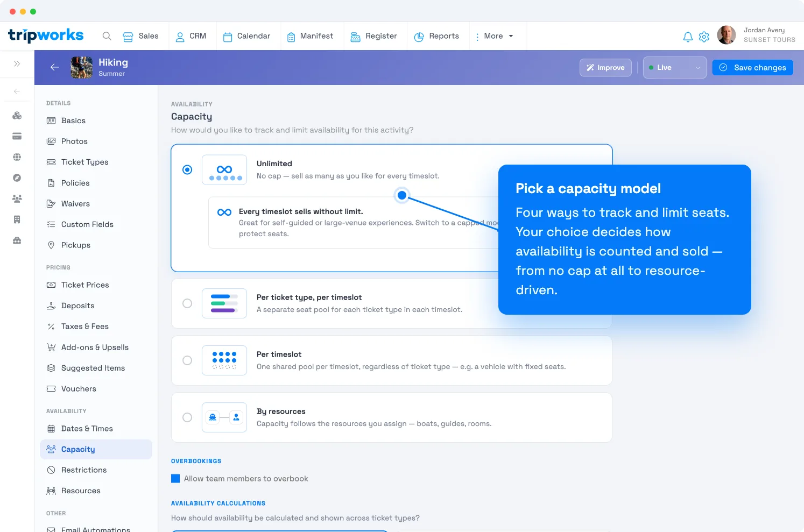Click 'Every timeslot sells without limit.' text
Viewport: 804px width, 532px height.
[x=301, y=211]
